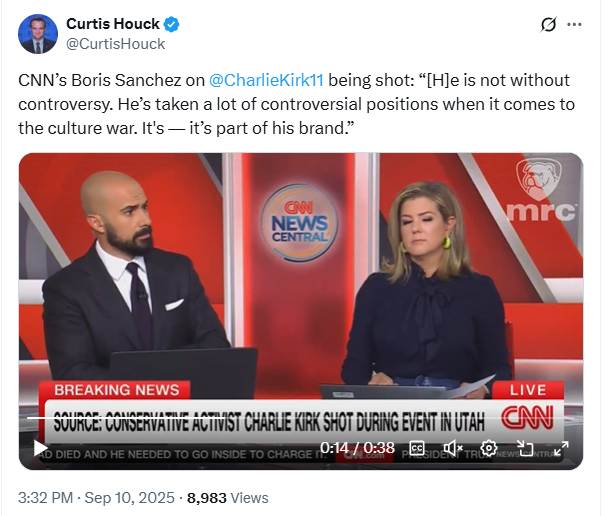Unmute the video's speaker icon
Screen dimensions: 608x516
pos(453,448)
